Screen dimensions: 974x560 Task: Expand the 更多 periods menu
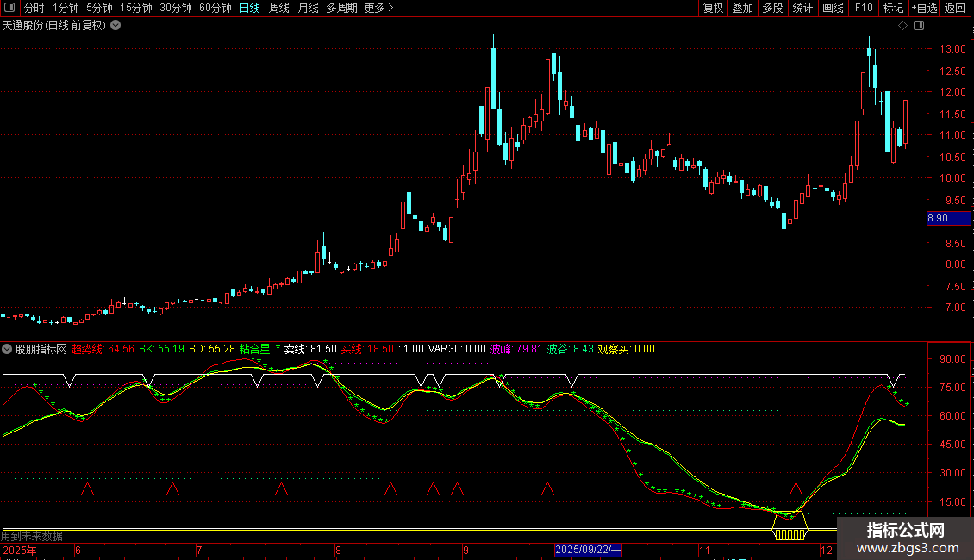tap(379, 8)
